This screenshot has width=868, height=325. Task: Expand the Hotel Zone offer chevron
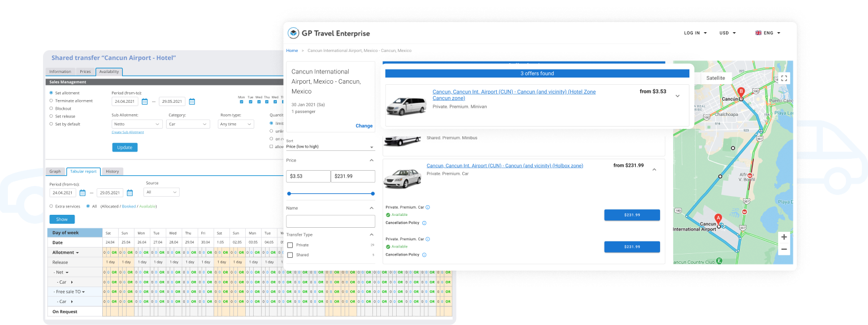678,96
